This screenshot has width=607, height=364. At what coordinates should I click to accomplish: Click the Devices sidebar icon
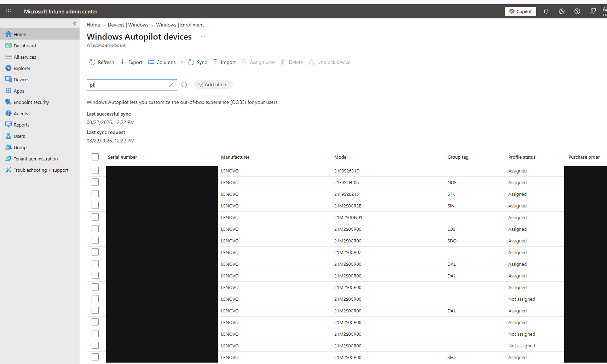8,80
